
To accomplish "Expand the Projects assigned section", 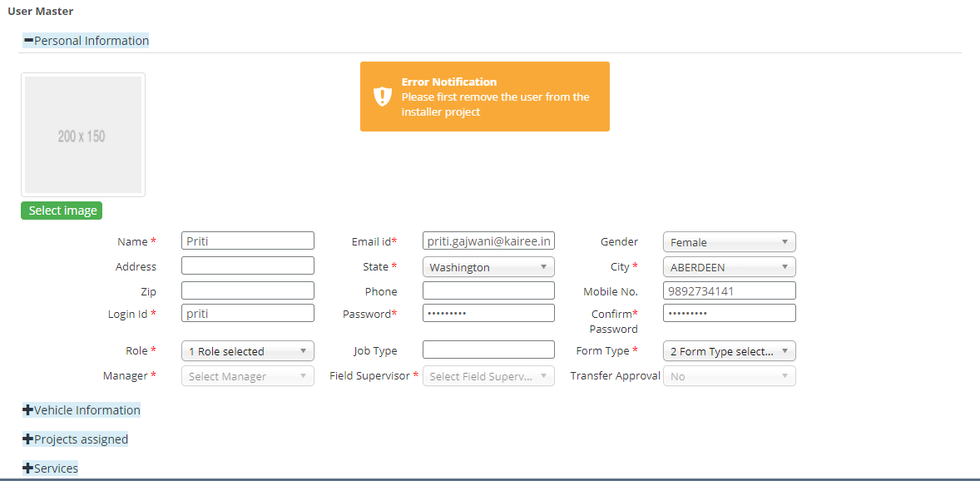I will point(76,439).
